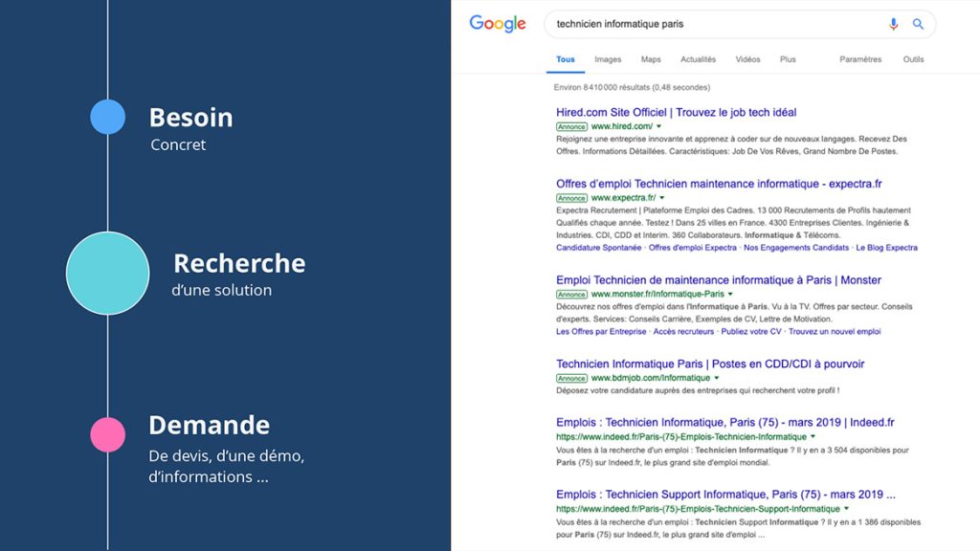Screen dimensions: 980x551
Task: Click the 'Environ 8 410 000 résultats' count
Action: pyautogui.click(x=632, y=87)
